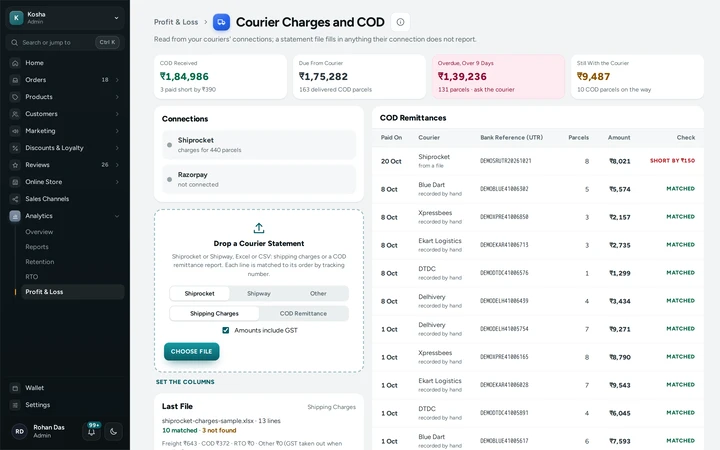Click the CHOOSE FILE button
Viewport: 720px width, 450px height.
coord(191,351)
